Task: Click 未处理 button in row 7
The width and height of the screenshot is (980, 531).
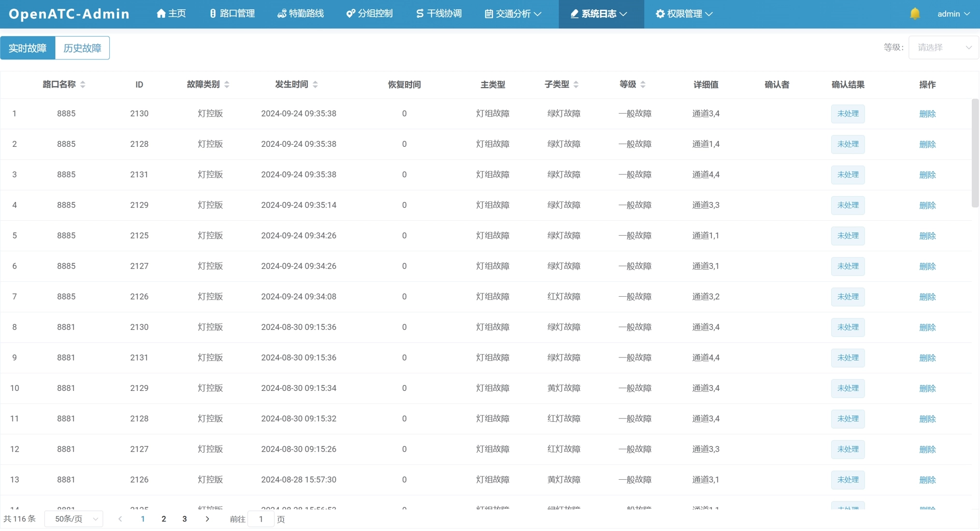Action: (848, 297)
